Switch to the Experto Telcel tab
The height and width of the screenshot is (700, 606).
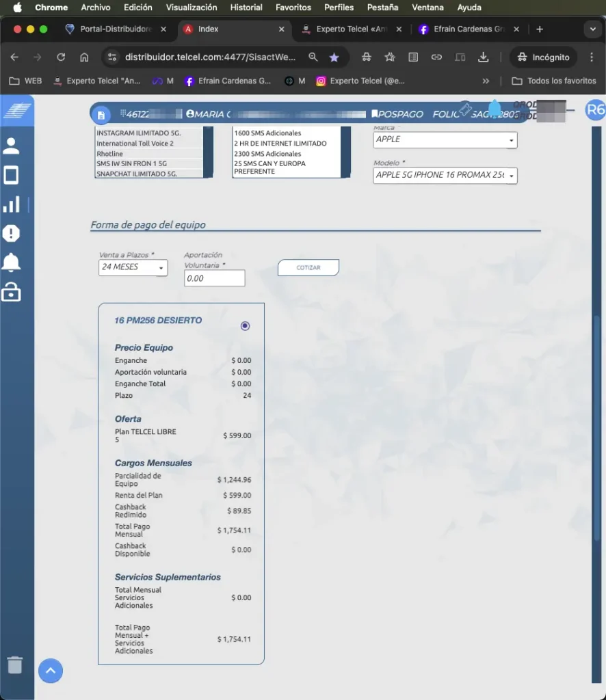[352, 29]
